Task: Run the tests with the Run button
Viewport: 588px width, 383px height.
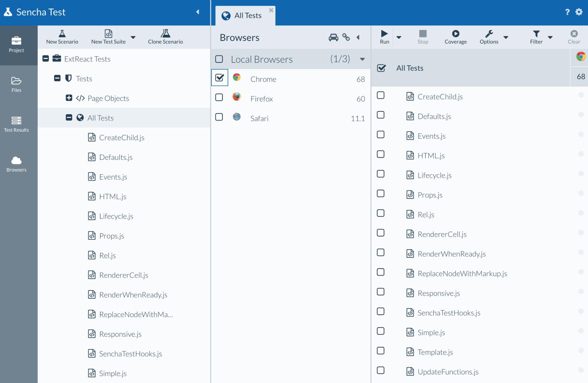Action: coord(384,37)
